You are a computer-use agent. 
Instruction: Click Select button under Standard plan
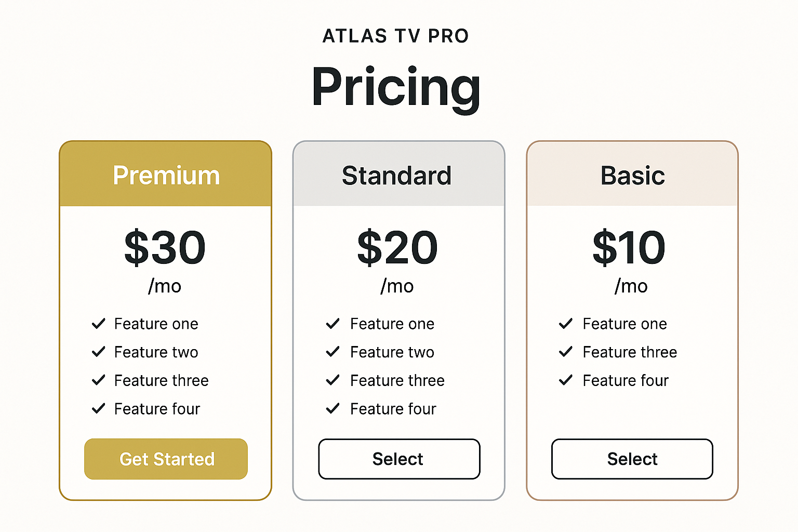tap(399, 459)
